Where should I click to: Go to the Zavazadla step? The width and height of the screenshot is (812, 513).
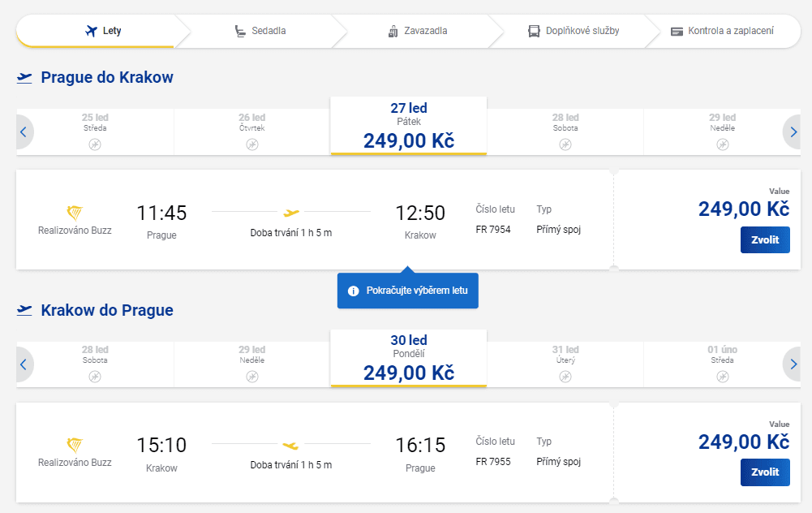point(418,31)
